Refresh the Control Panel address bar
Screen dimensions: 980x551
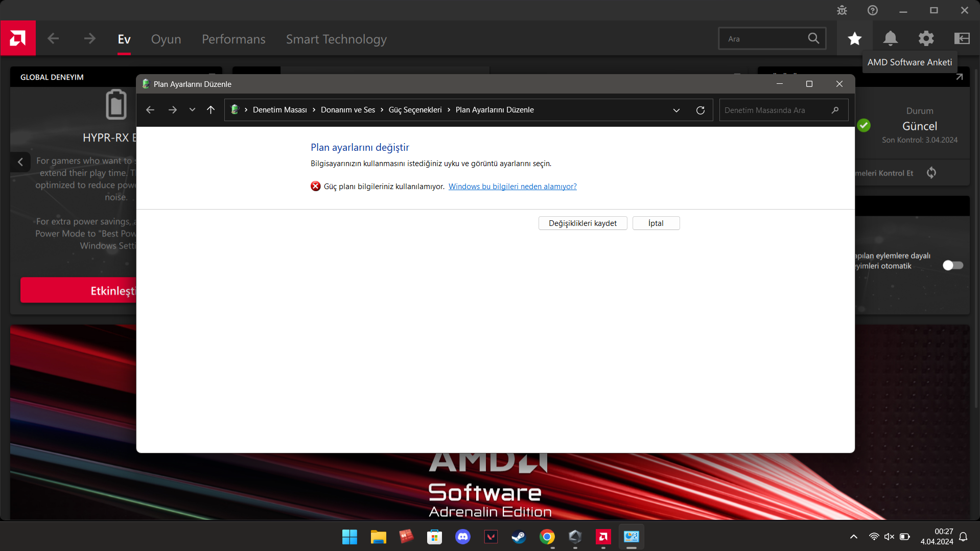point(701,110)
